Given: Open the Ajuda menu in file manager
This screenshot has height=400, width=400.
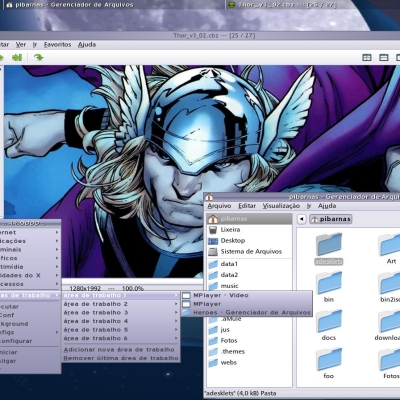Looking at the screenshot, I should pos(327,206).
